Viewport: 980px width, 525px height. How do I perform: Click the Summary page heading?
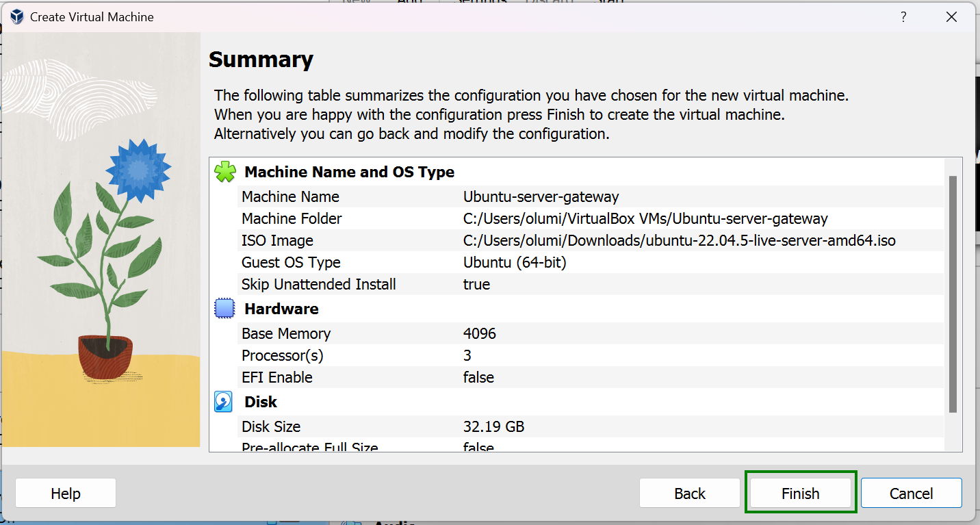[x=261, y=60]
